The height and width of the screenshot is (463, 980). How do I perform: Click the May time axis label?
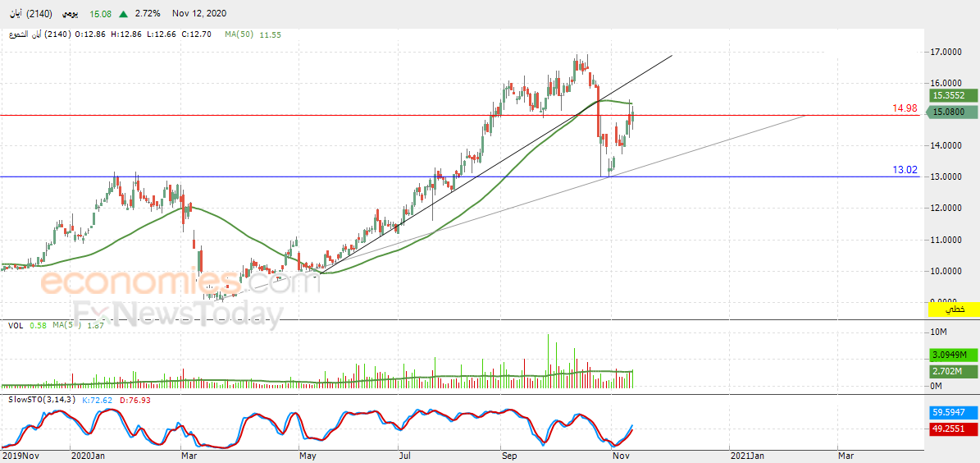(x=308, y=456)
